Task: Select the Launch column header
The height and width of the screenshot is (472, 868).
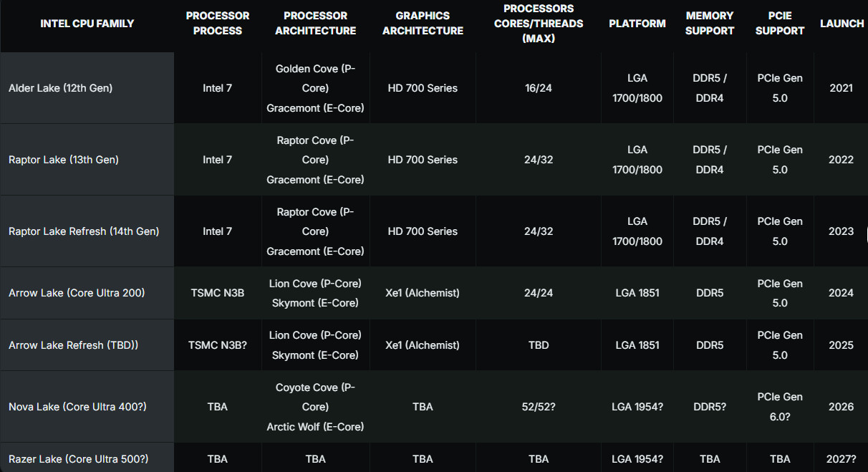Action: 842,24
